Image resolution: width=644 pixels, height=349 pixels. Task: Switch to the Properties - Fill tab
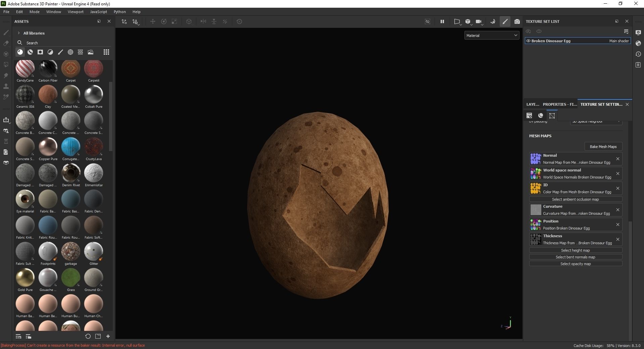[560, 104]
